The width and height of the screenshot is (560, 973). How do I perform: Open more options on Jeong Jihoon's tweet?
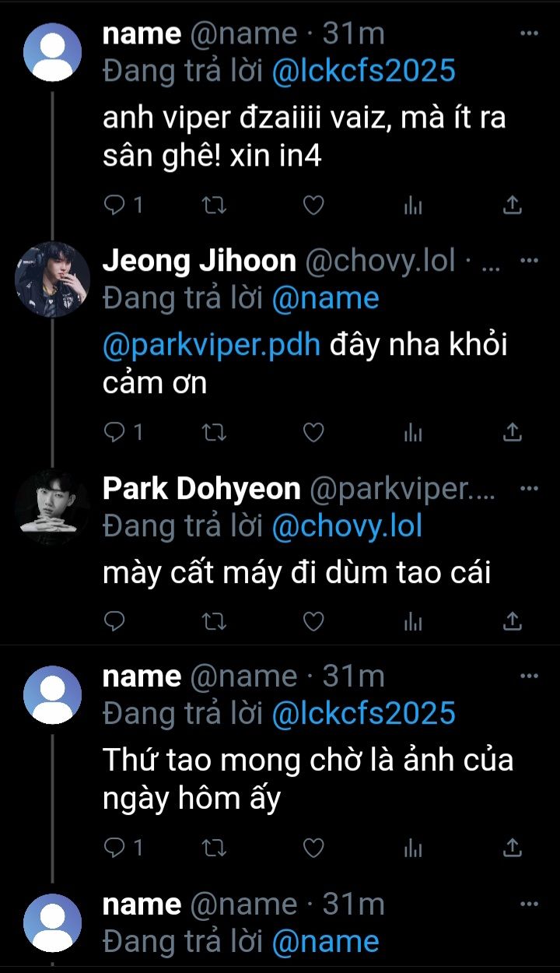529,262
